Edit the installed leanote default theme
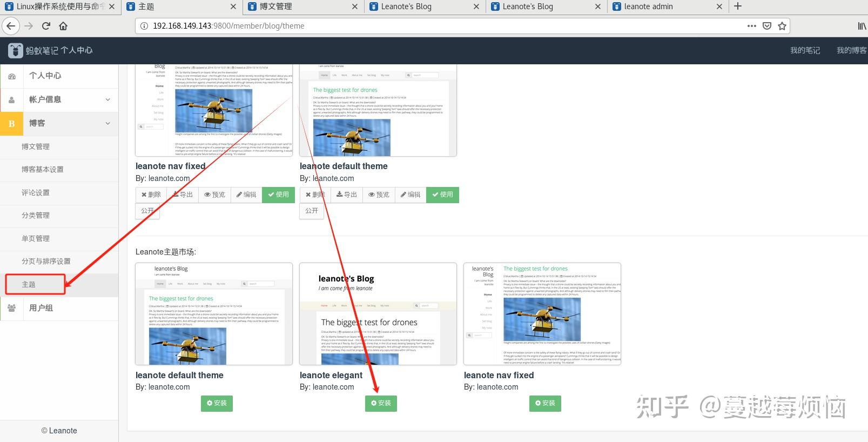 (411, 195)
